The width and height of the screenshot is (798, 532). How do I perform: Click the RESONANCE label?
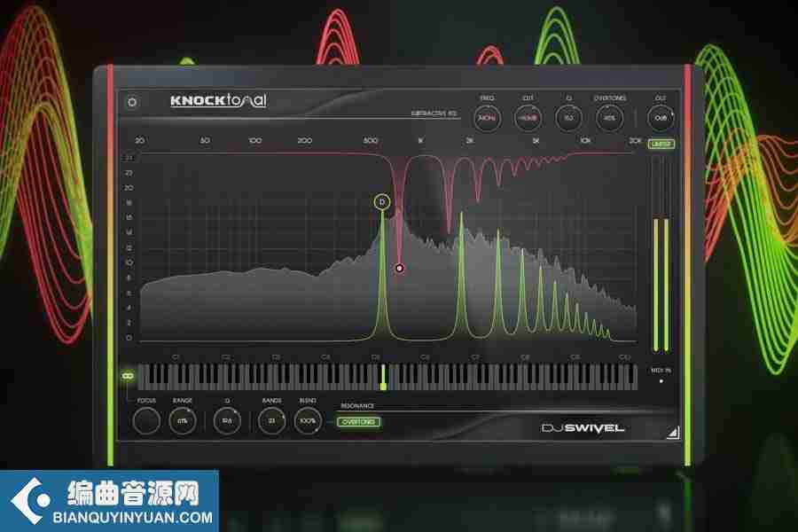click(357, 406)
